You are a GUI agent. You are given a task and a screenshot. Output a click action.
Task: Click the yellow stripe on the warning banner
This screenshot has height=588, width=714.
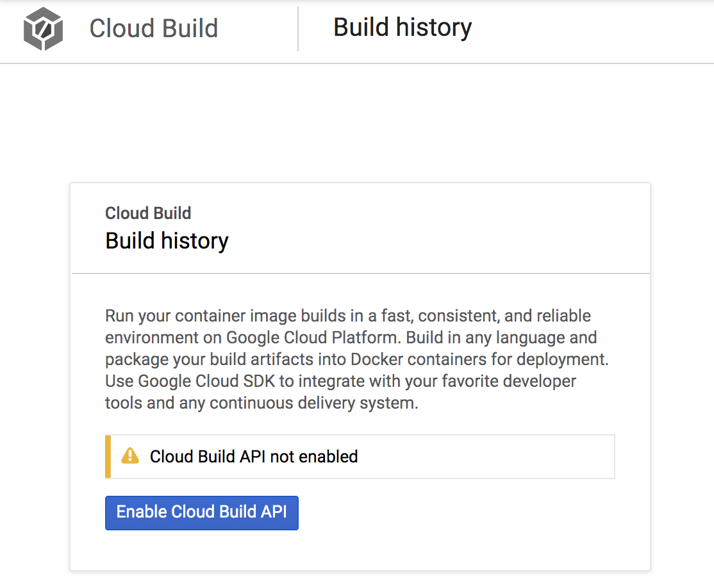click(x=108, y=457)
